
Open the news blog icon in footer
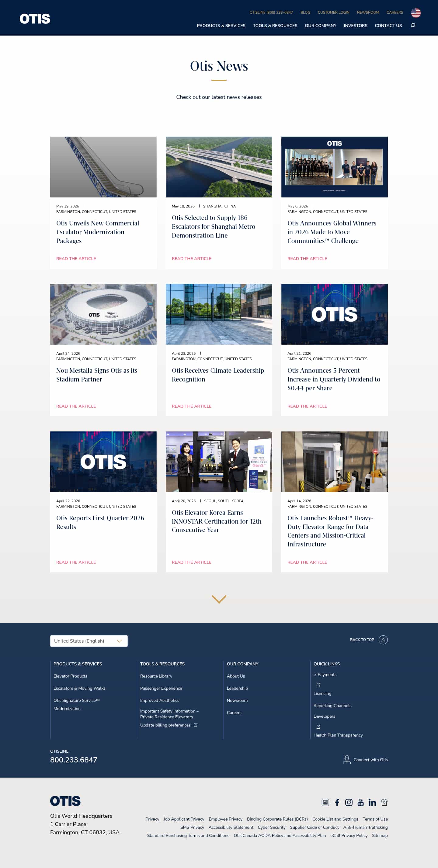325,802
